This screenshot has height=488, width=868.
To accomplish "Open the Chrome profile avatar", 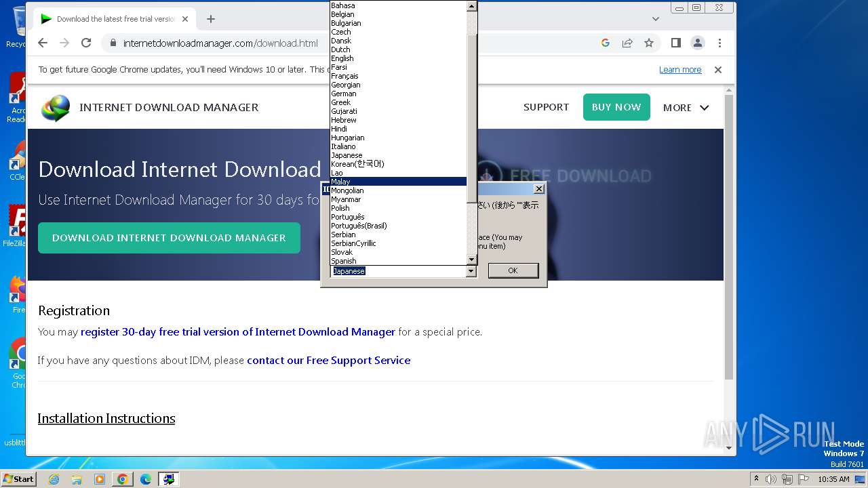I will point(698,43).
